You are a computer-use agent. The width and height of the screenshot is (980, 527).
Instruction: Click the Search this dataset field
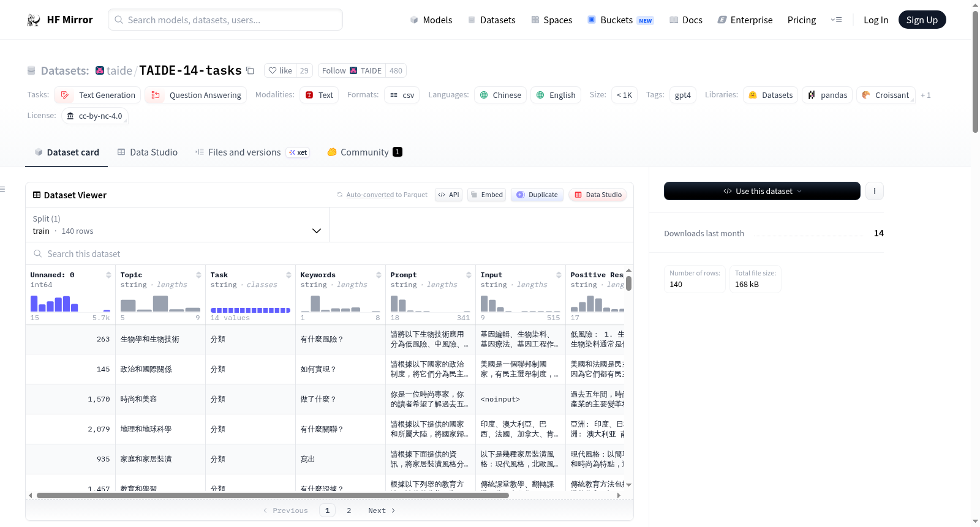(330, 254)
